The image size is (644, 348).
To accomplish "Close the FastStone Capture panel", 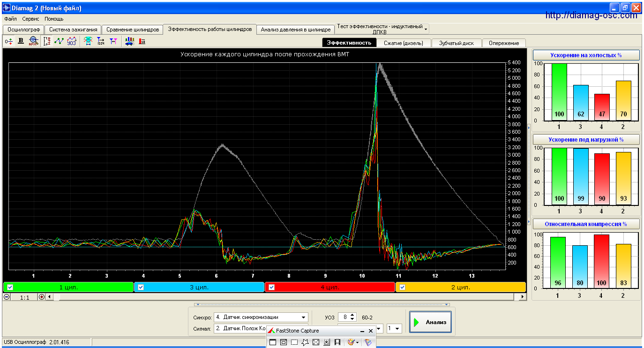I will [x=371, y=331].
